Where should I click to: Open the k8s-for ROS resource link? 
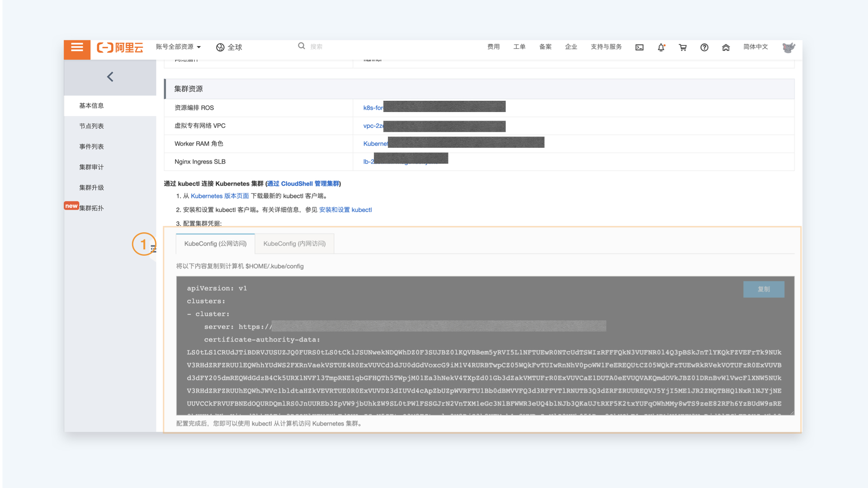tap(373, 108)
